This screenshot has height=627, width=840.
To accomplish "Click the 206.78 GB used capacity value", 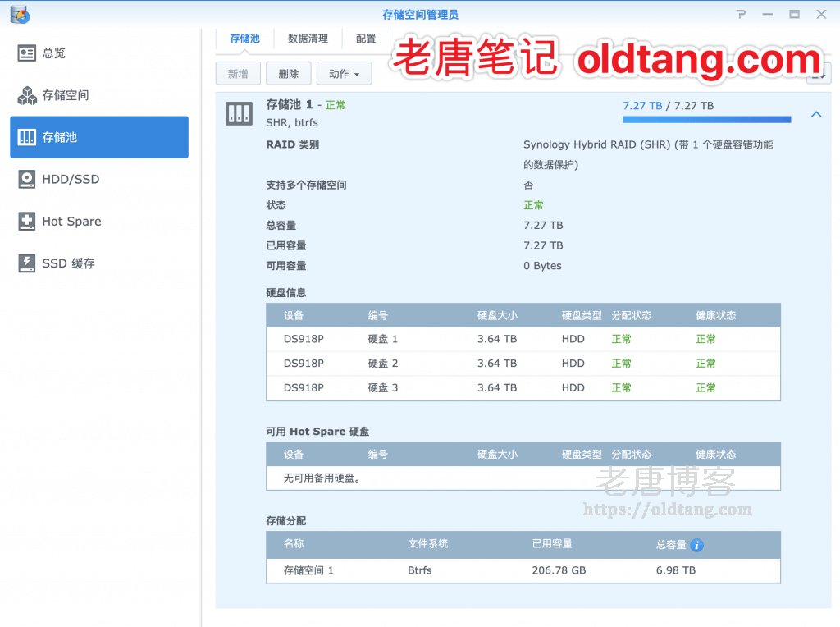I will pos(559,570).
